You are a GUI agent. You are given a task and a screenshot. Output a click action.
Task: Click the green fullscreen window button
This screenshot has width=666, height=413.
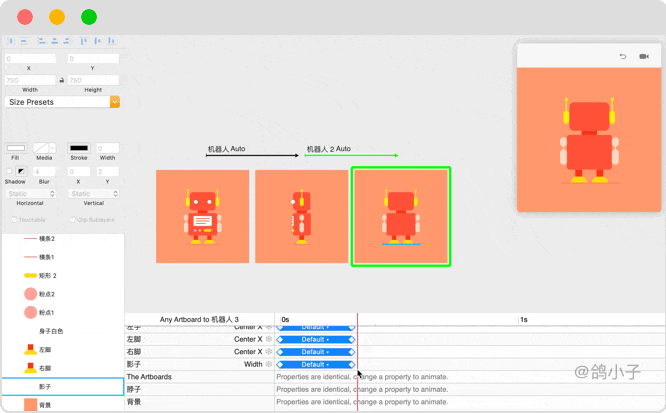pyautogui.click(x=89, y=17)
